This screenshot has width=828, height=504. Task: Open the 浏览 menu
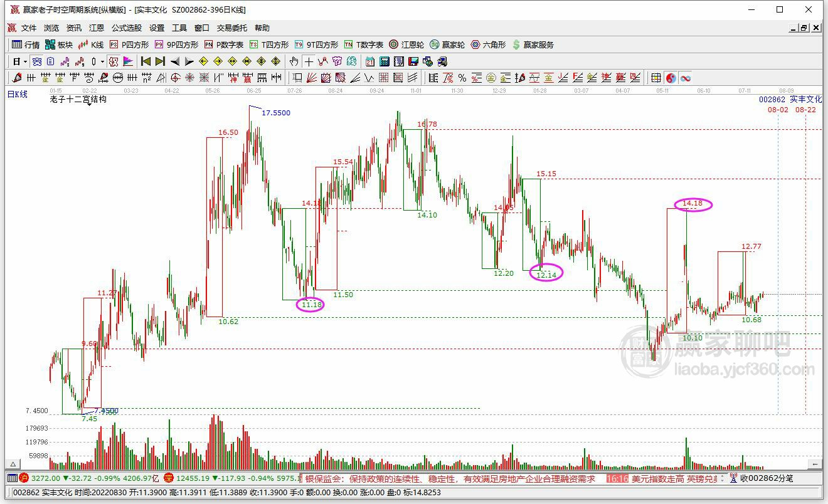(x=51, y=28)
